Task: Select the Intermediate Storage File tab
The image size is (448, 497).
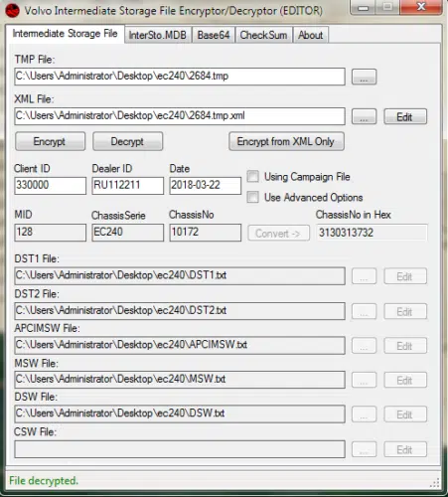Action: [65, 34]
